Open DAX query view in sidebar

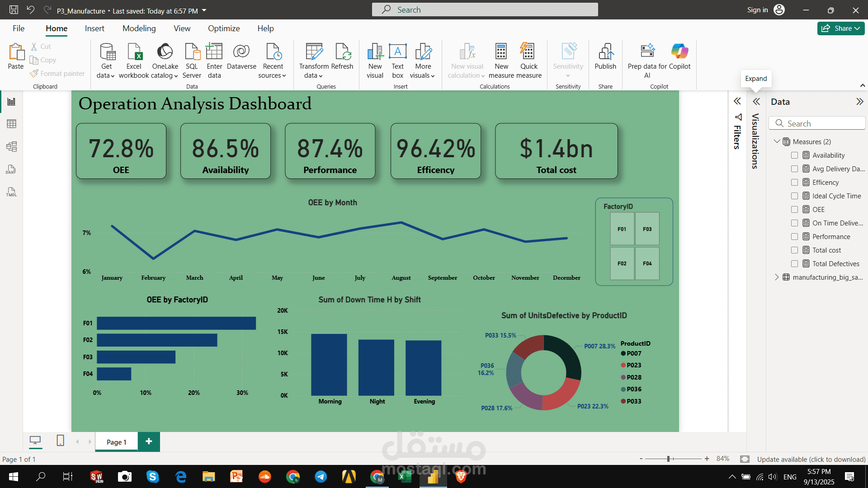12,169
